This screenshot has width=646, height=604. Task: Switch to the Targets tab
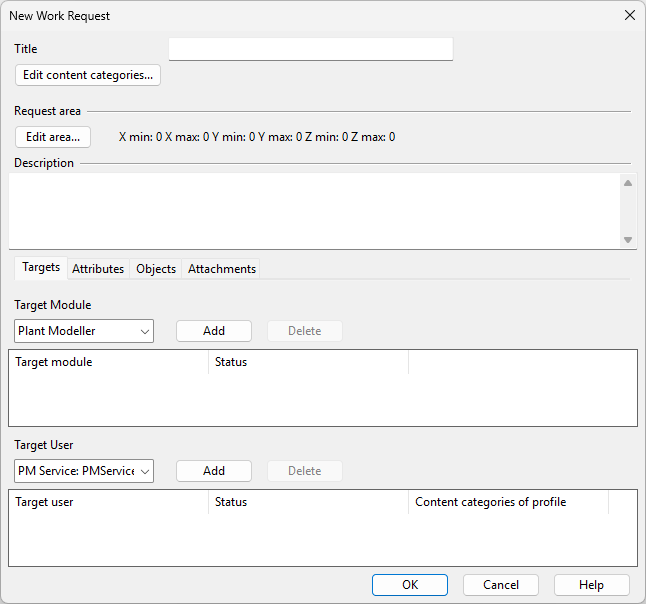pyautogui.click(x=41, y=268)
